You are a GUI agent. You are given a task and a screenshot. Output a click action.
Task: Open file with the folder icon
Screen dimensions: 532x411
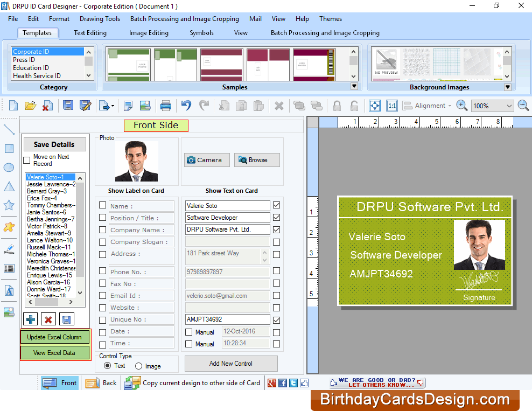pyautogui.click(x=30, y=106)
